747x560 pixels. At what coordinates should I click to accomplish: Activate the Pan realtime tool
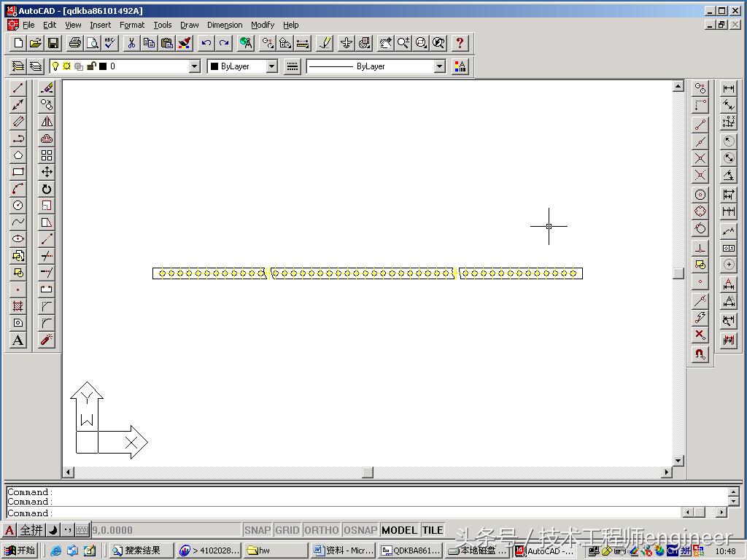pyautogui.click(x=385, y=43)
